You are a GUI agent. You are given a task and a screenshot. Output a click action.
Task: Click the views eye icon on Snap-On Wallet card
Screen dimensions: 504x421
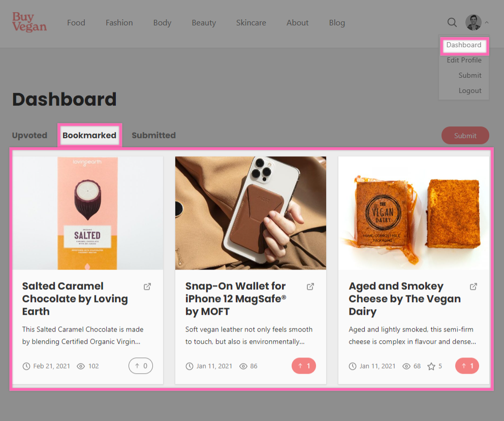pyautogui.click(x=243, y=366)
